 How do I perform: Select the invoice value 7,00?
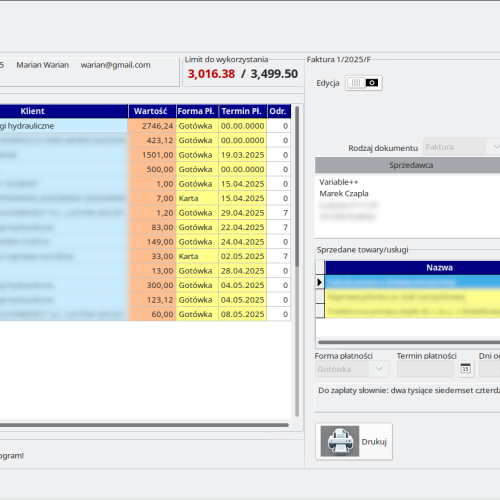point(152,198)
